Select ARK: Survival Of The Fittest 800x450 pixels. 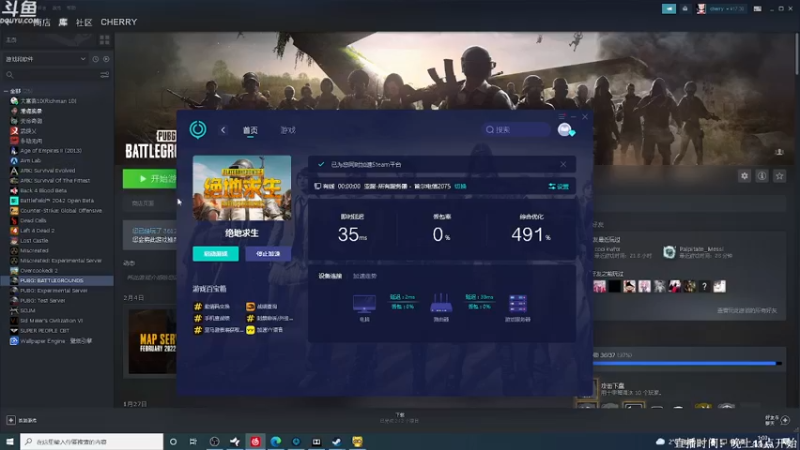57,180
